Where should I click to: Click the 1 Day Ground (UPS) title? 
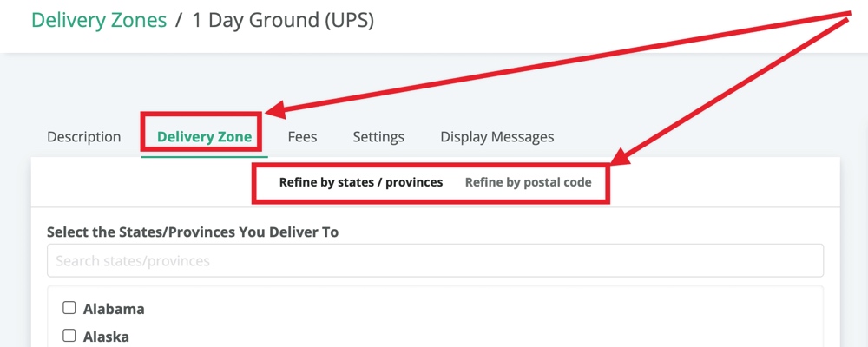pyautogui.click(x=283, y=21)
